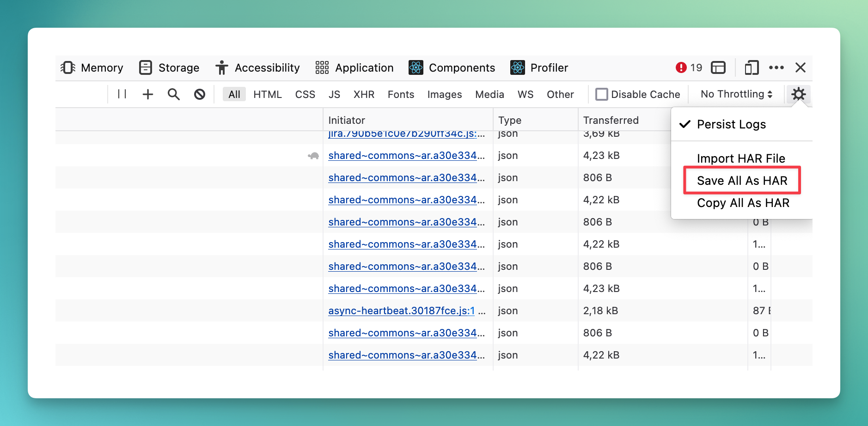This screenshot has width=868, height=426.
Task: Click the red error count badge
Action: (689, 68)
